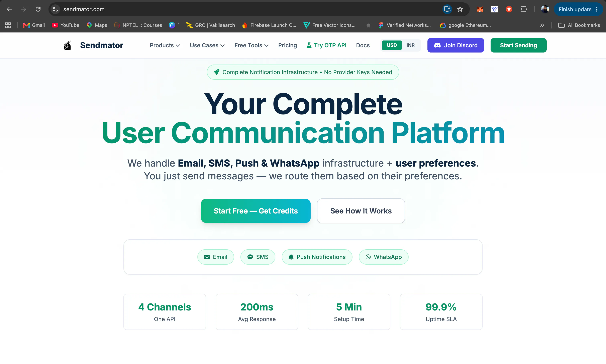606x364 pixels.
Task: Expand the Use Cases dropdown menu
Action: (x=207, y=45)
